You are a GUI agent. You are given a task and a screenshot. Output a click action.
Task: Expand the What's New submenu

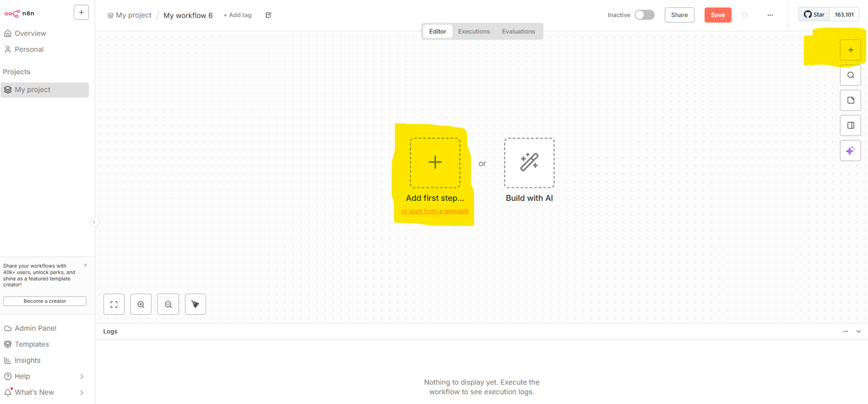click(x=82, y=392)
